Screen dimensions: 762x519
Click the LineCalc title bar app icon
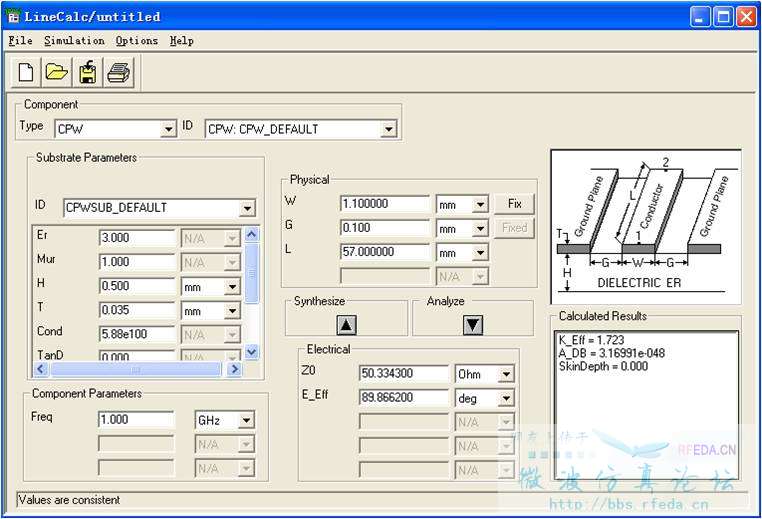(14, 17)
